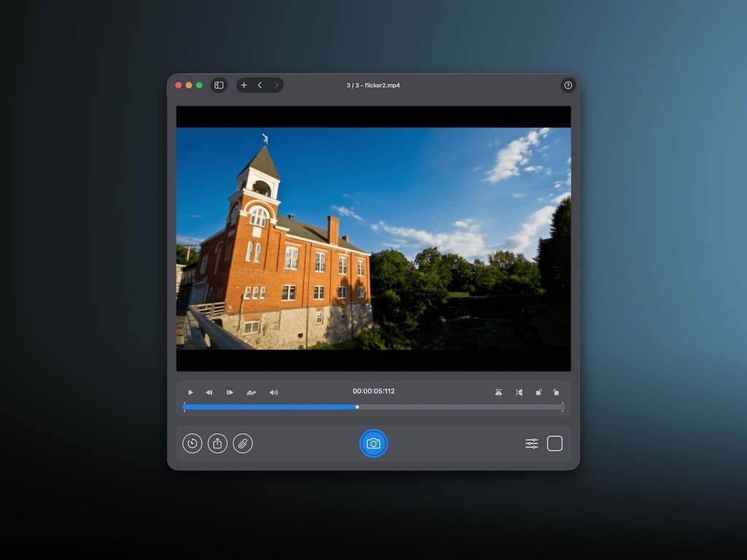Screen dimensions: 747x560
Task: Open the timer/history icon on bottom left
Action: (x=191, y=443)
